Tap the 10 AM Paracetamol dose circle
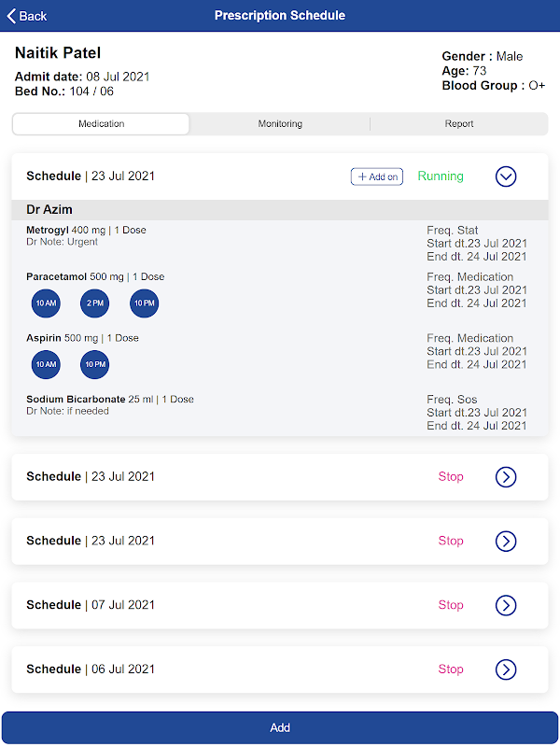This screenshot has height=747, width=560. point(46,303)
